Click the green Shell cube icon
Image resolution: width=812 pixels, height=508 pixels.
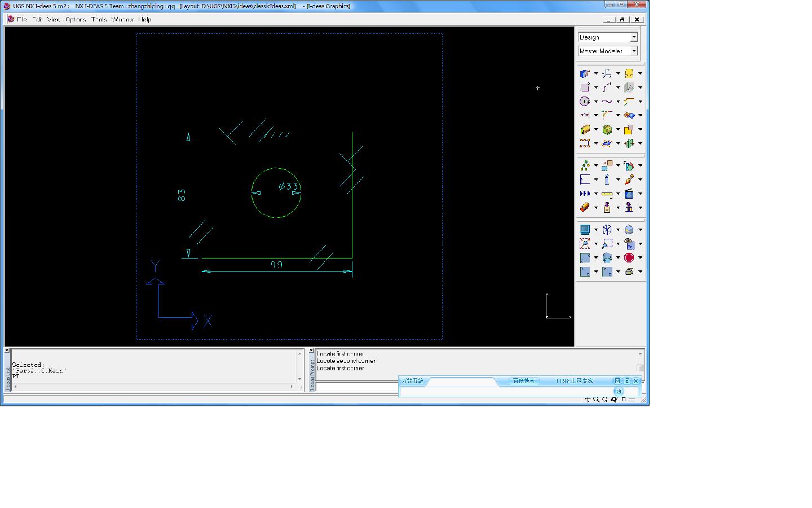pyautogui.click(x=607, y=129)
